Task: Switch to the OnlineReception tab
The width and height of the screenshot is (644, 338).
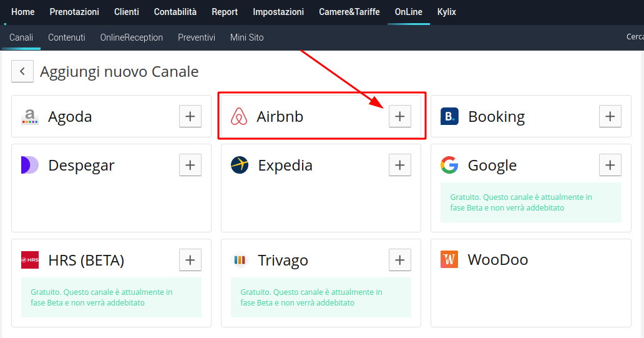Action: [x=132, y=37]
